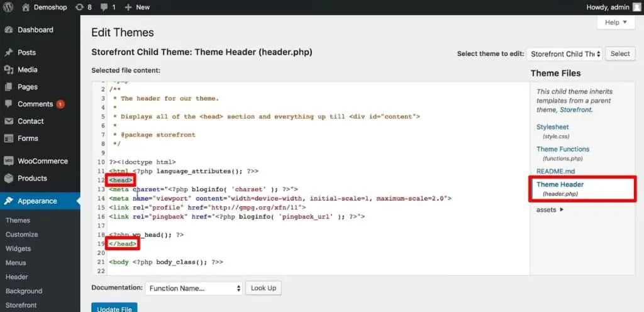644x312 pixels.
Task: Click the Select button
Action: coord(620,53)
